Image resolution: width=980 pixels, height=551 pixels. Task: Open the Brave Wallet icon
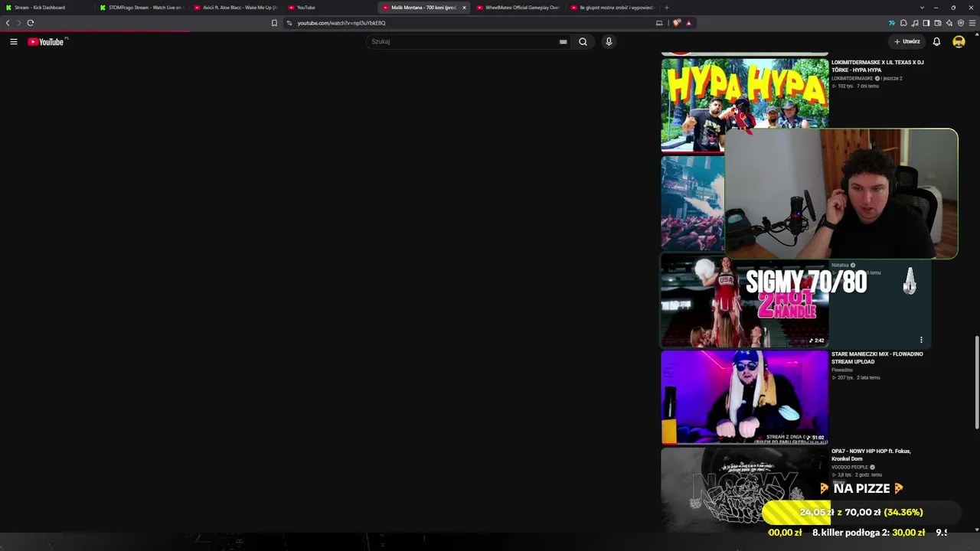point(938,23)
